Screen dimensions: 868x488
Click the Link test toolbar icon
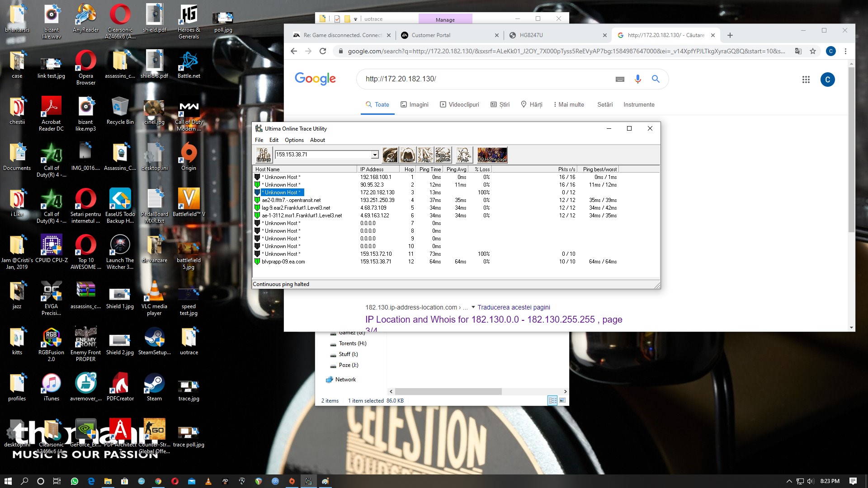(x=264, y=155)
